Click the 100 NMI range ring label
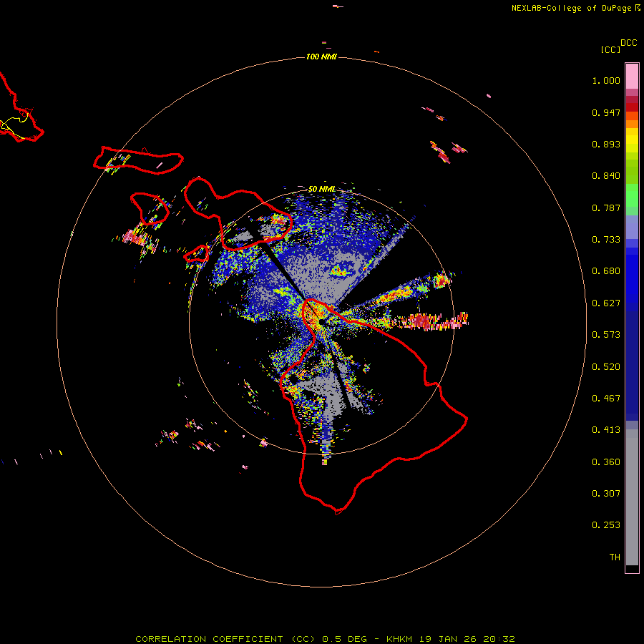644x644 pixels. pyautogui.click(x=321, y=57)
